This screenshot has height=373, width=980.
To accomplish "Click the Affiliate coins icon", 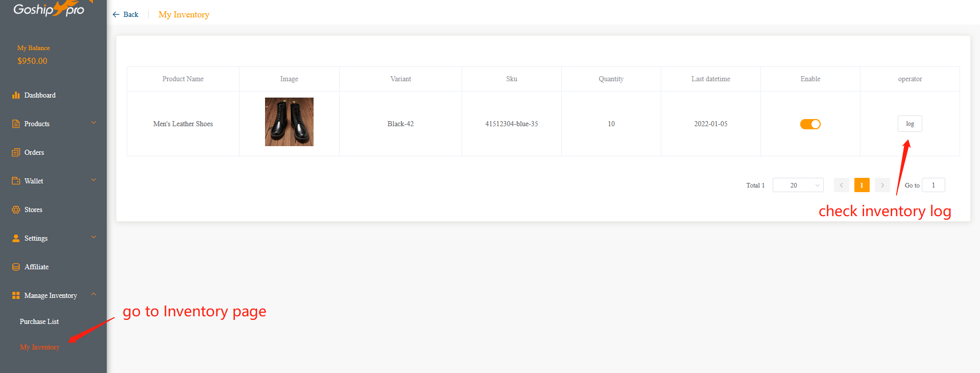I will (16, 267).
